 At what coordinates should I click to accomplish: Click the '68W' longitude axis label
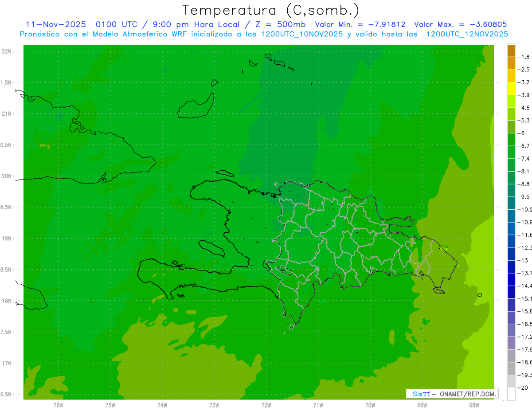(474, 405)
